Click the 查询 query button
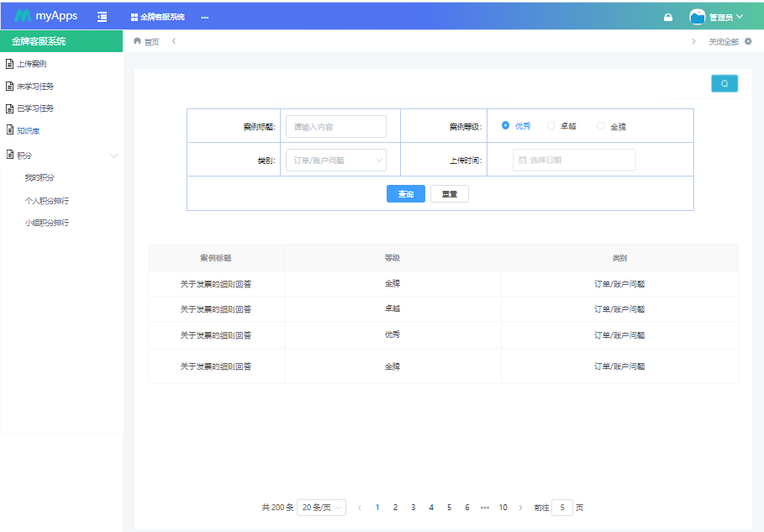764x532 pixels. point(405,193)
